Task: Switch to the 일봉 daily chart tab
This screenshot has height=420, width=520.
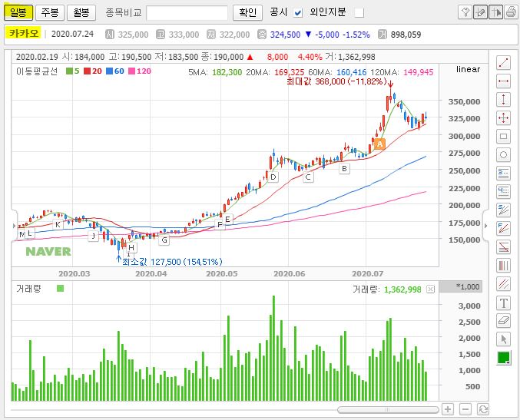Action: [x=18, y=12]
